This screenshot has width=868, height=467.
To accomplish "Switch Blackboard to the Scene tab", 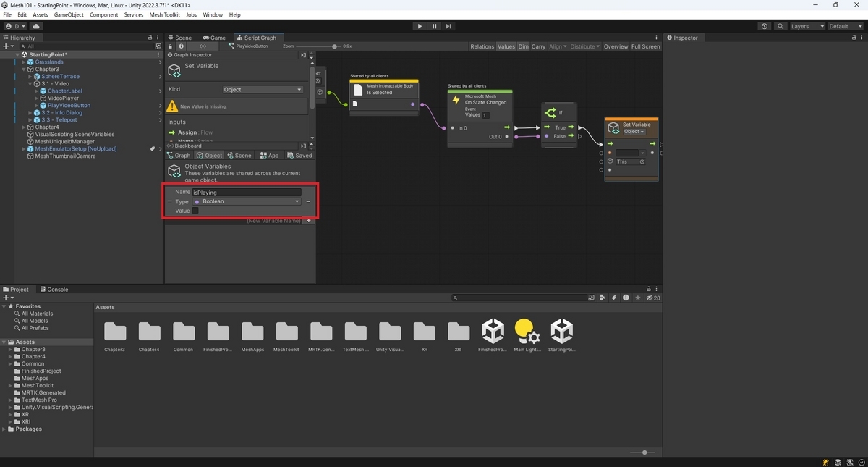I will point(239,155).
